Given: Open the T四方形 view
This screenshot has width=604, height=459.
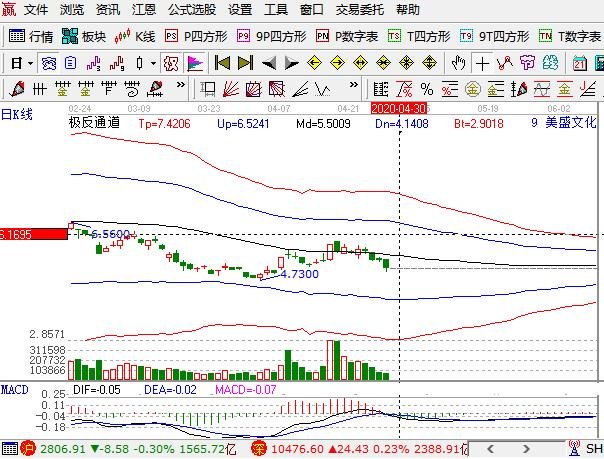Looking at the screenshot, I should (x=419, y=37).
